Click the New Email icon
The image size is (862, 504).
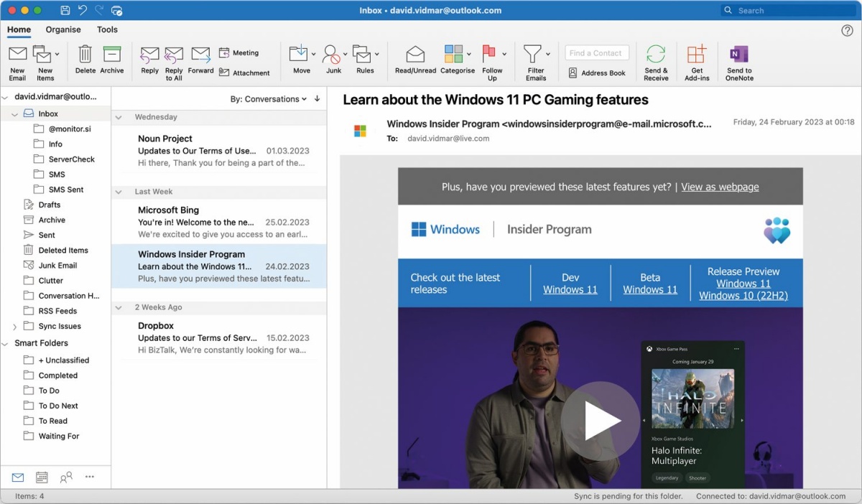click(17, 55)
